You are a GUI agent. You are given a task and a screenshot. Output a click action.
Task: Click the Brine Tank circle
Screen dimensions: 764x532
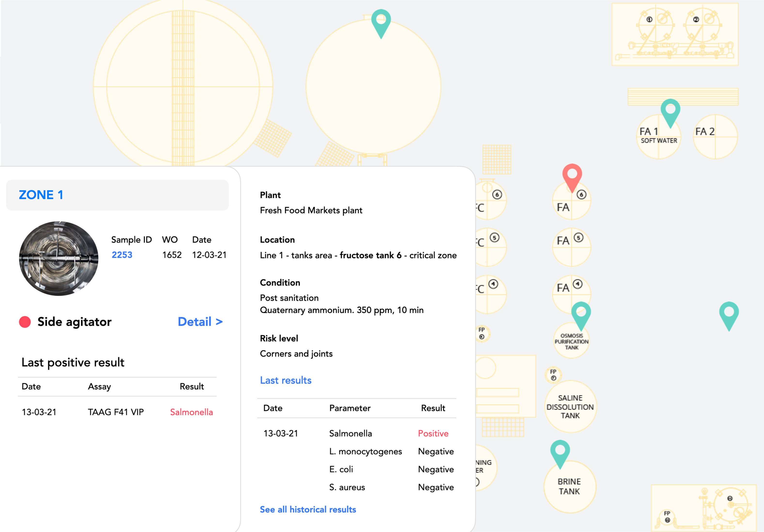pos(570,487)
